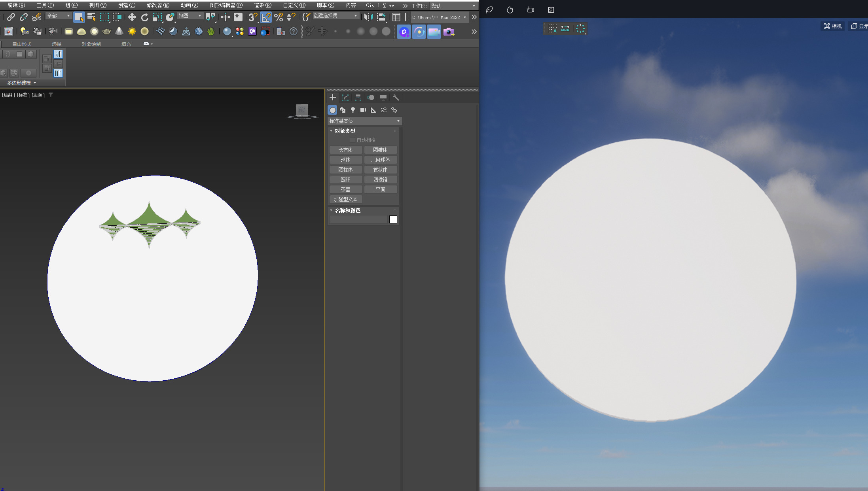Click the white object color swatch
868x491 pixels.
393,219
